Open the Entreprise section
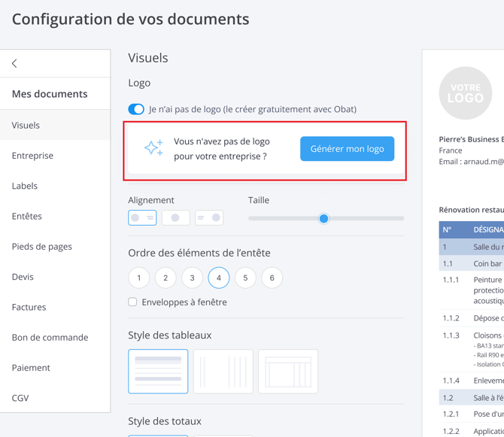The height and width of the screenshot is (437, 504). 32,156
